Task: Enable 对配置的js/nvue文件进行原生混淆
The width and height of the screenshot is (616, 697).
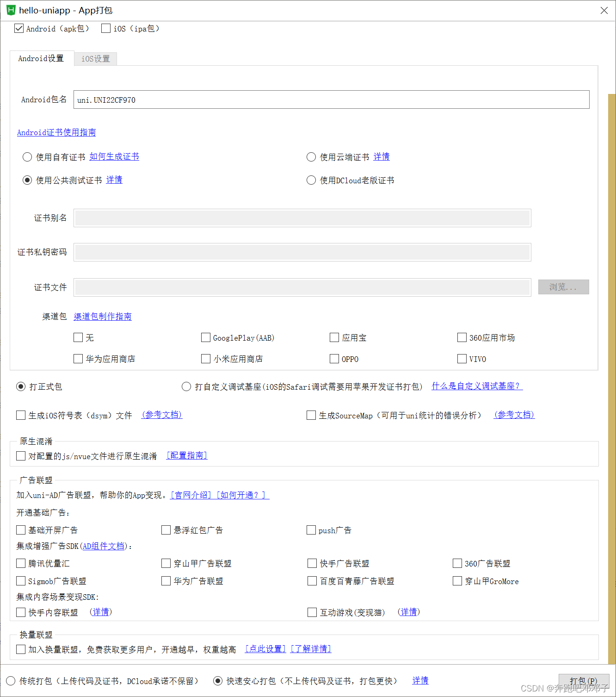Action: coord(20,455)
